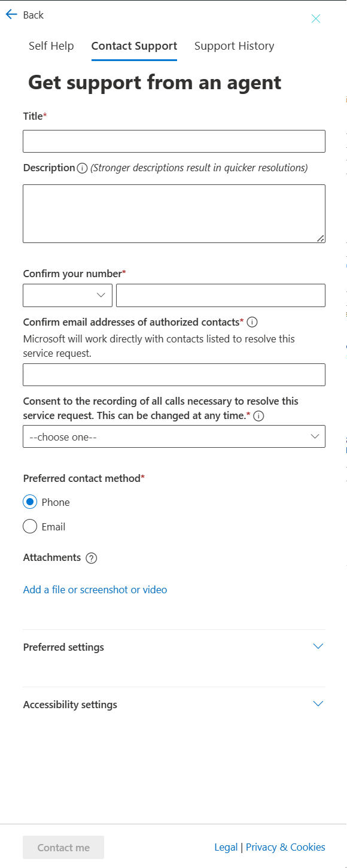Click the info icon beside authorized contacts label
Screen dimensions: 347x868
tap(252, 322)
